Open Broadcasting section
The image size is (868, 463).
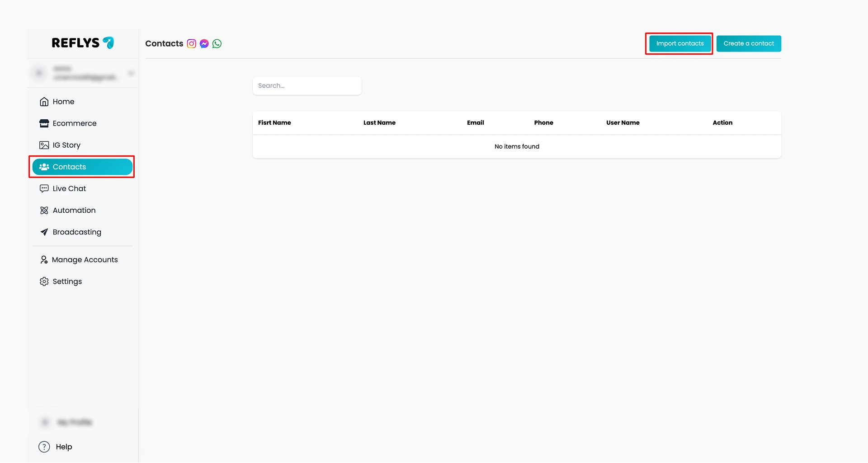(x=82, y=232)
